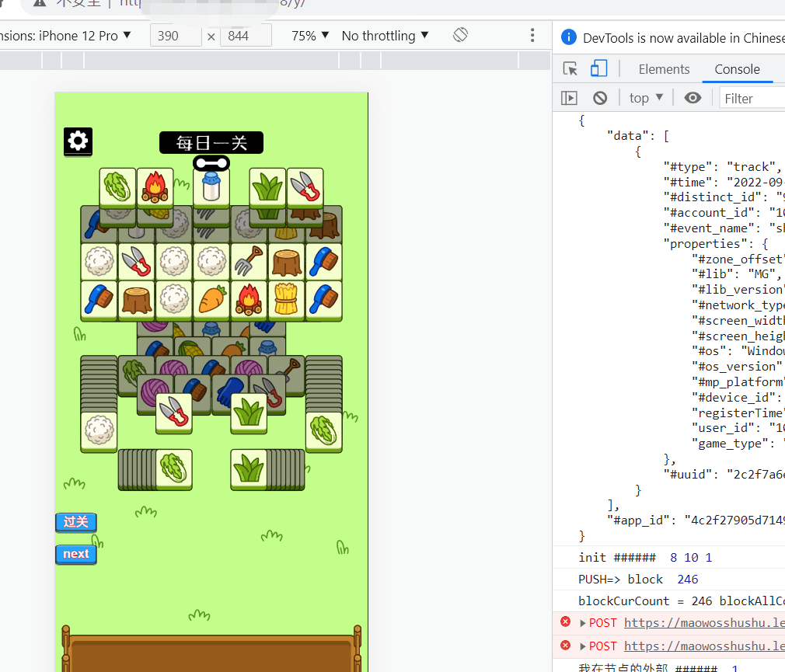Screen dimensions: 785x672
Task: Toggle the live expression eye icon
Action: [693, 98]
